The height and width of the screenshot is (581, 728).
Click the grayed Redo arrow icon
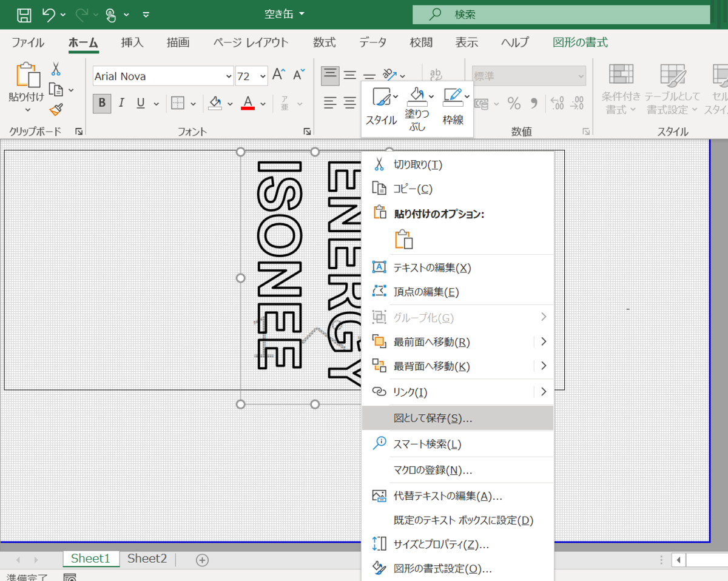[83, 14]
